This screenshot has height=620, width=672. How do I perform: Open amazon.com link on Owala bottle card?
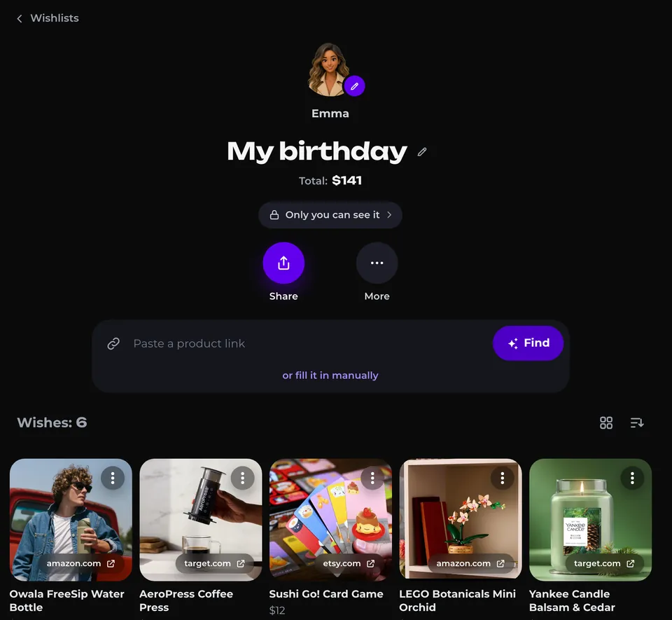(80, 563)
